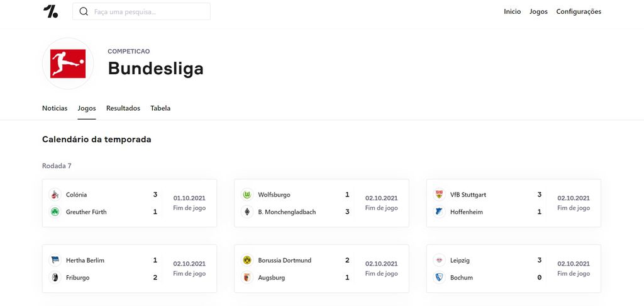Image resolution: width=644 pixels, height=306 pixels.
Task: Click the date in the Wolfsburgo match card
Action: click(382, 198)
